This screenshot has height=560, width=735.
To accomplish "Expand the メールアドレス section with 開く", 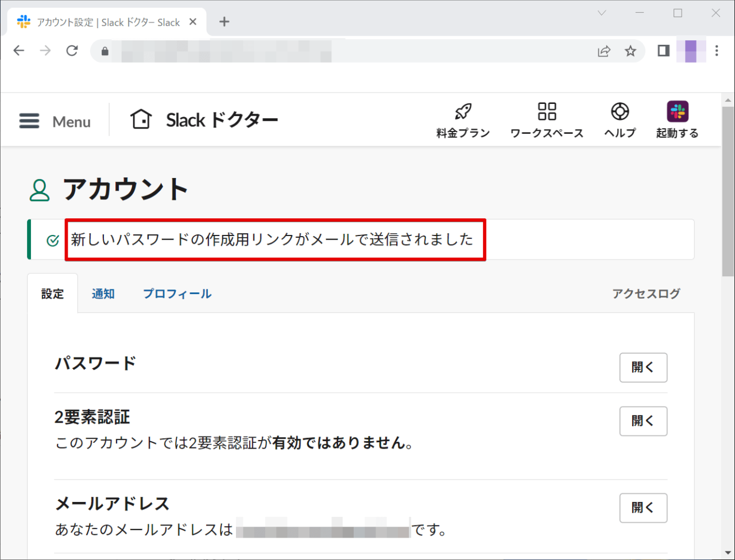I will pyautogui.click(x=643, y=508).
